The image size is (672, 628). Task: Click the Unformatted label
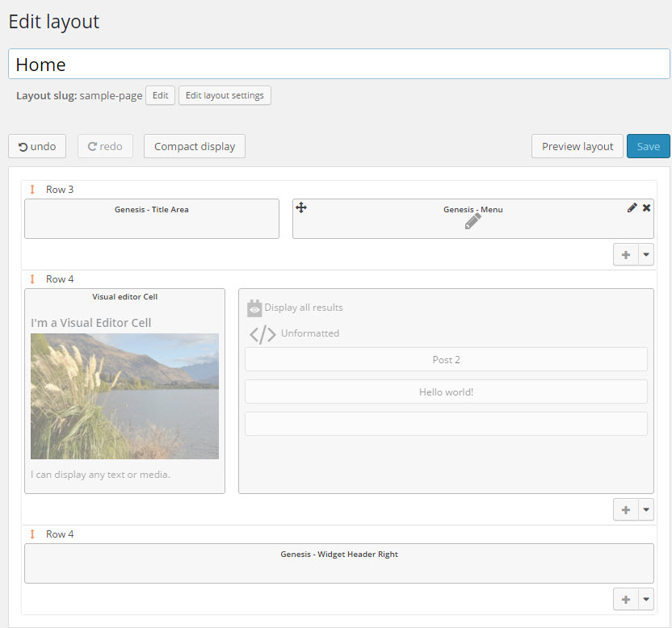pos(310,333)
